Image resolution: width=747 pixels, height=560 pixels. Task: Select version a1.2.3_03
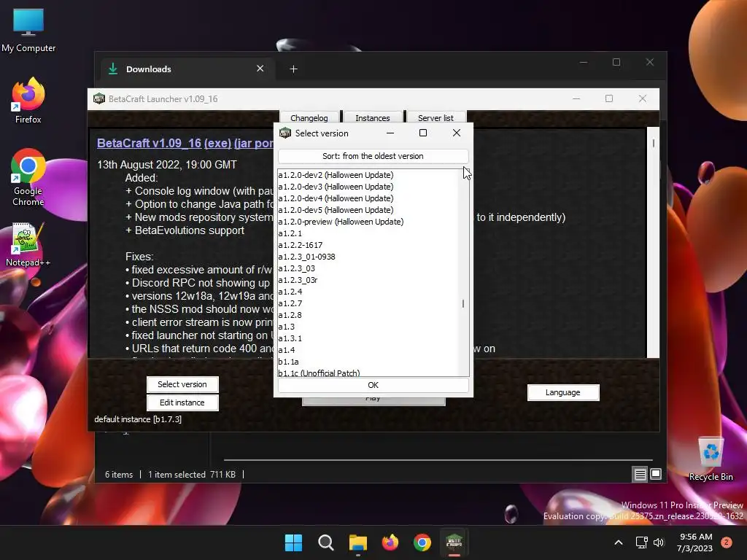pos(368,268)
